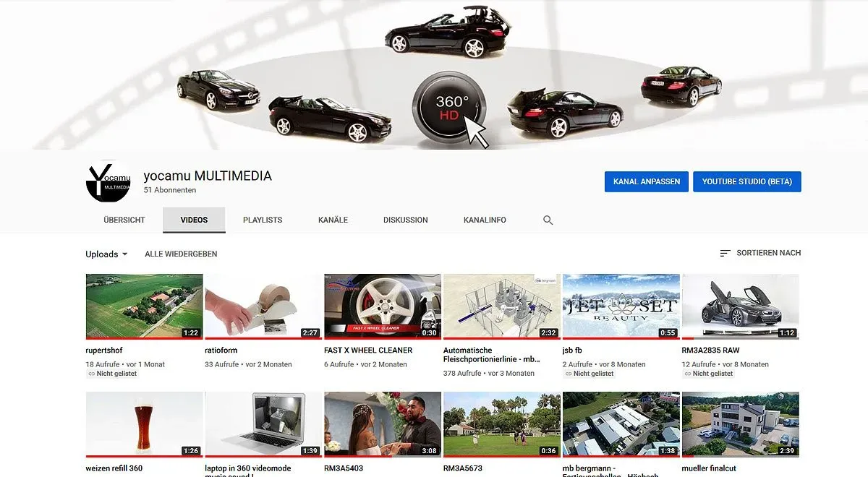The width and height of the screenshot is (868, 477).
Task: Click the 3:08 duration badge
Action: click(x=429, y=451)
